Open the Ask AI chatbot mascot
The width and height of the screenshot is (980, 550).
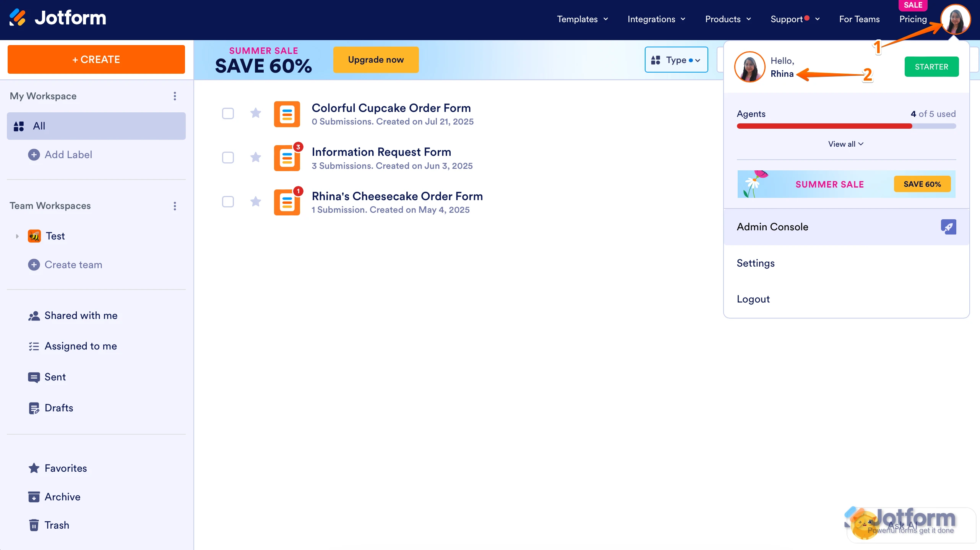click(865, 525)
